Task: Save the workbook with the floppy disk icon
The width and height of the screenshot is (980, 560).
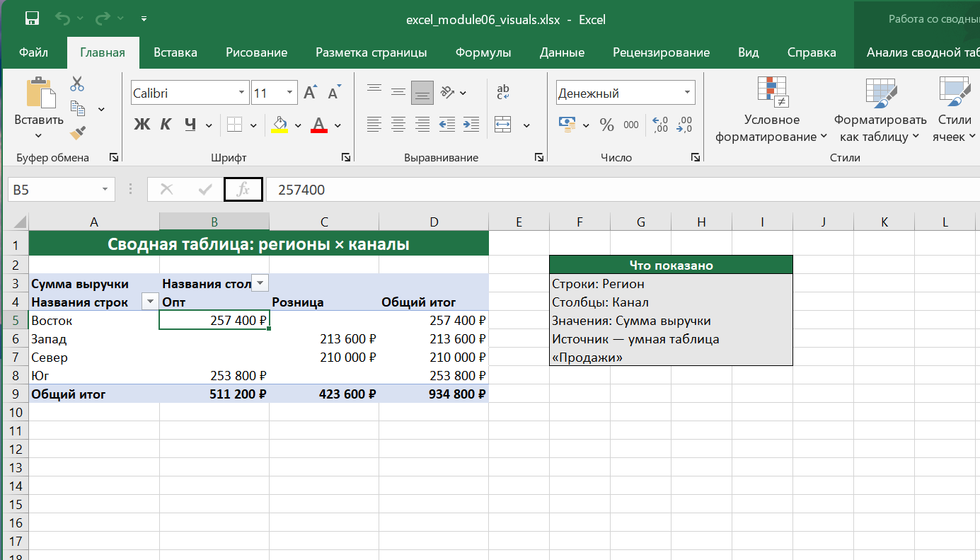Action: [x=31, y=18]
